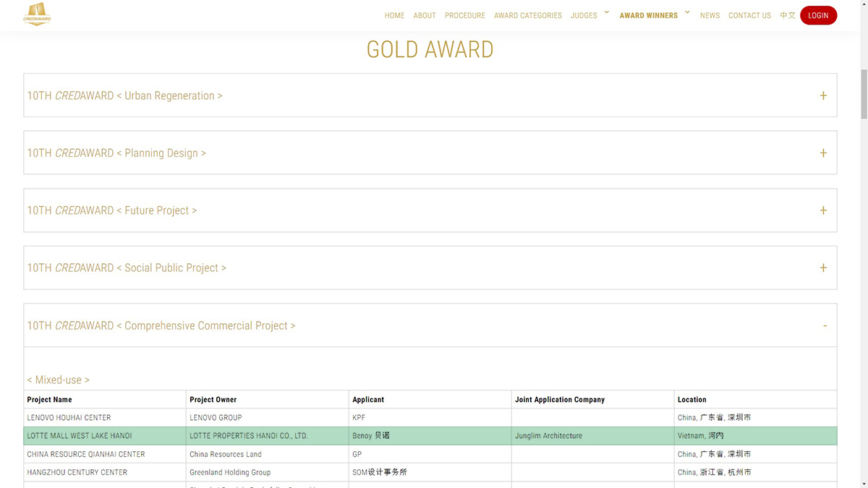Click the minus icon for Comprehensive Commercial Project
This screenshot has width=868, height=488.
(x=825, y=325)
